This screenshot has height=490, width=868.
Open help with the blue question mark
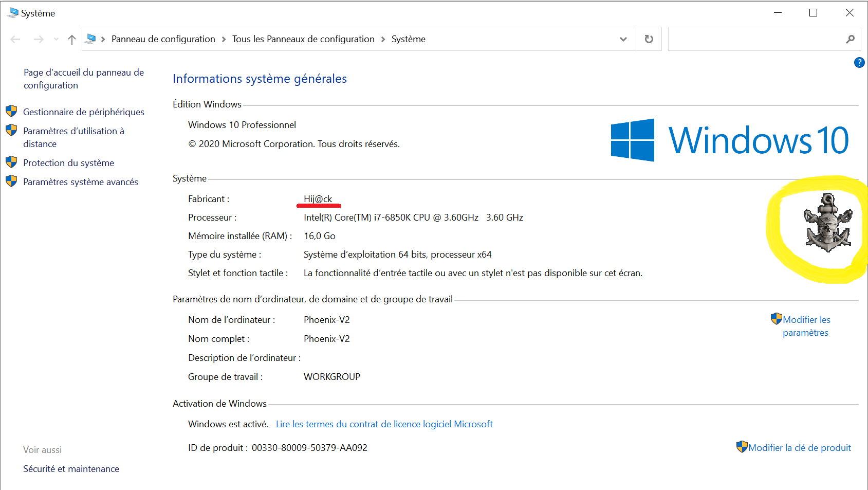(x=859, y=62)
